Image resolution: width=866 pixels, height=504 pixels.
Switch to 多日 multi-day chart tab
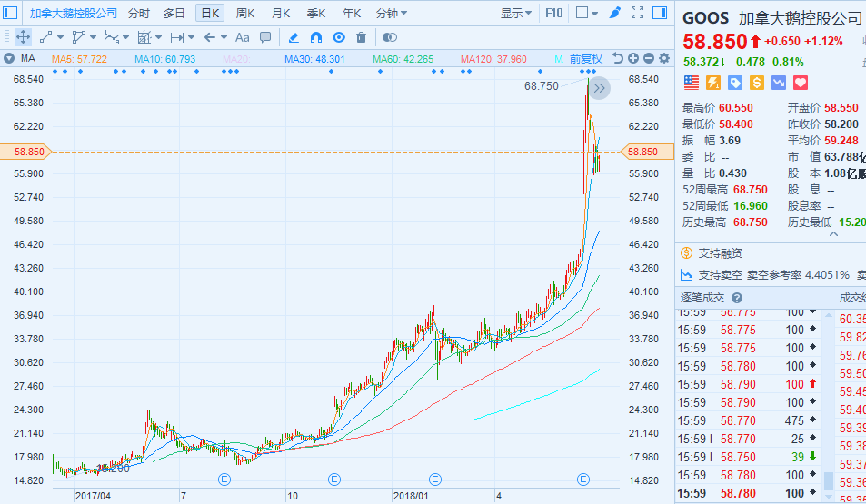coord(174,13)
